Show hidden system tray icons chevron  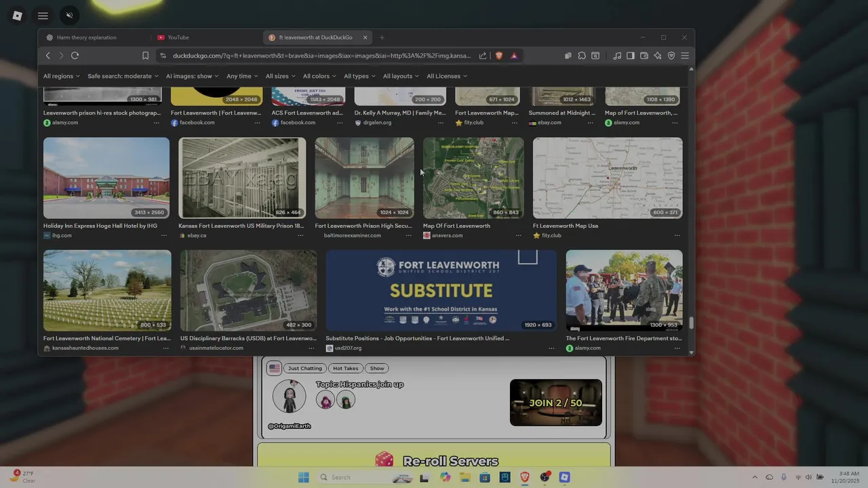[x=755, y=477]
